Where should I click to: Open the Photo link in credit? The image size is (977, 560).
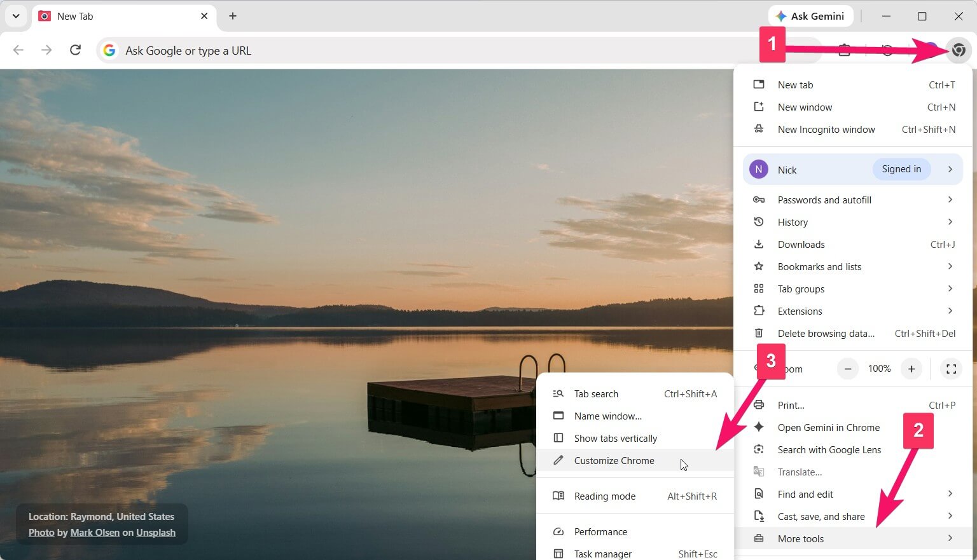pyautogui.click(x=41, y=533)
